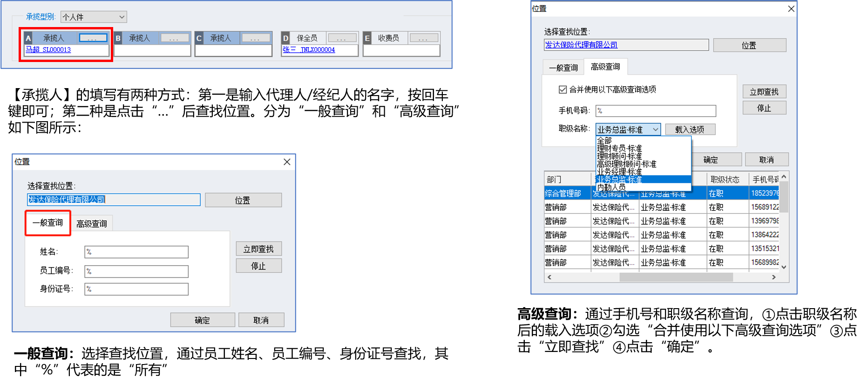The height and width of the screenshot is (386, 868).
Task: Choose 理财专员-标准 from the dropdown list
Action: [619, 148]
